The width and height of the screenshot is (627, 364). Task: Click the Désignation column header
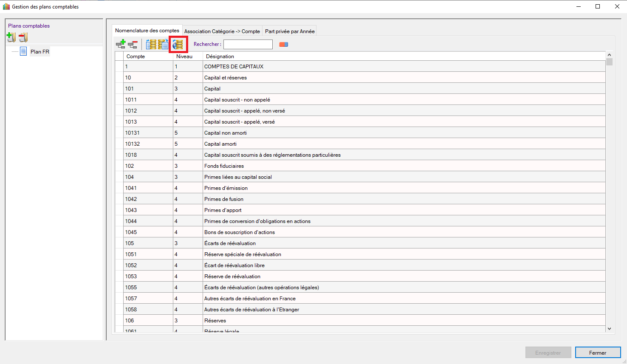coord(220,56)
